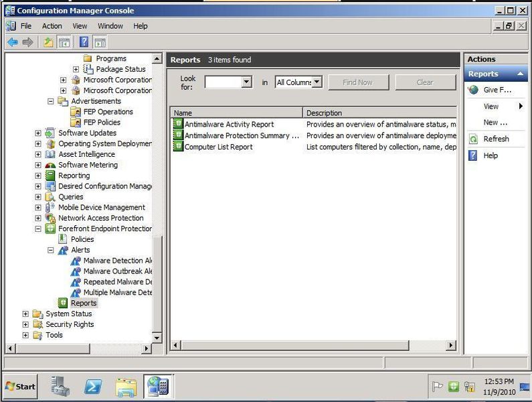Click the Clear button
Screen dimensions: 532x402
425,82
